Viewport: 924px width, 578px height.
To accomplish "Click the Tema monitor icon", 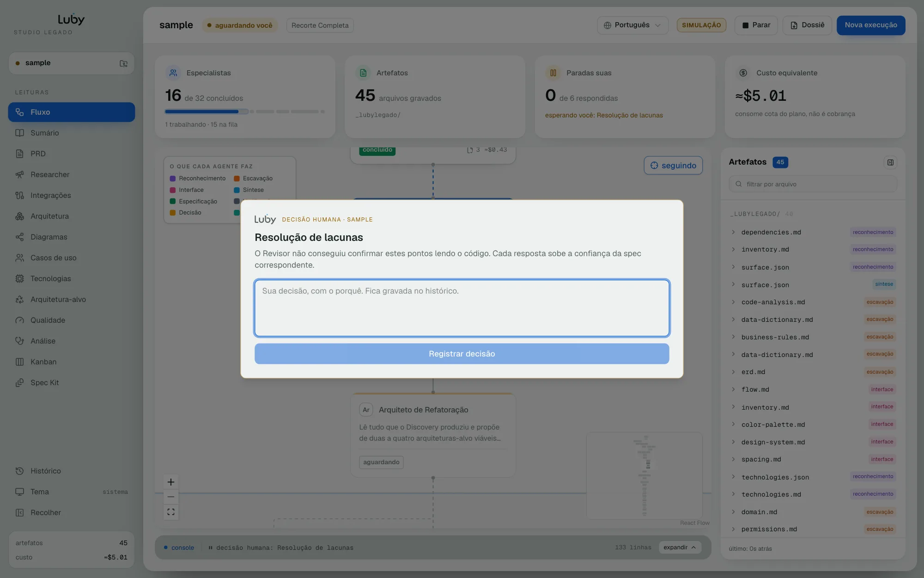I will point(19,492).
